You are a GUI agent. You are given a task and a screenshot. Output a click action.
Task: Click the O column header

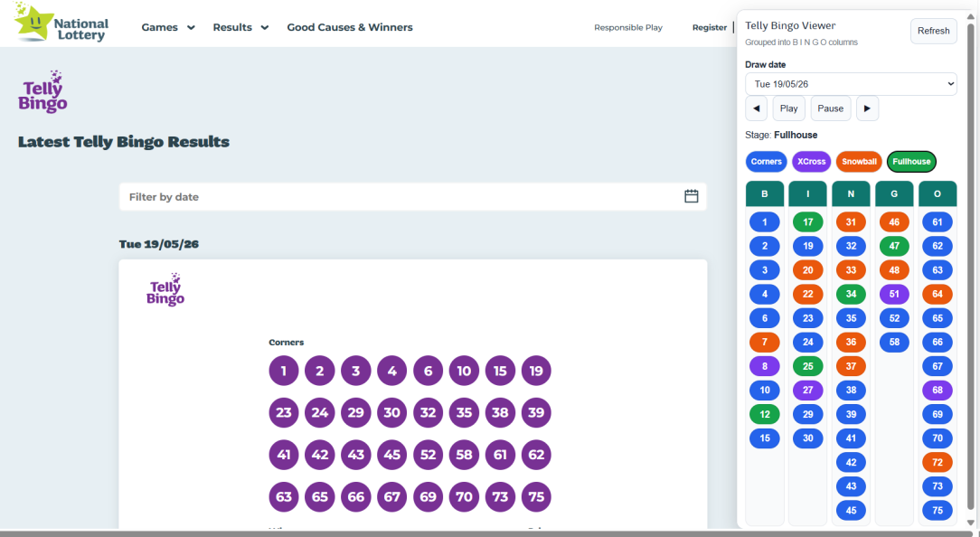click(938, 193)
